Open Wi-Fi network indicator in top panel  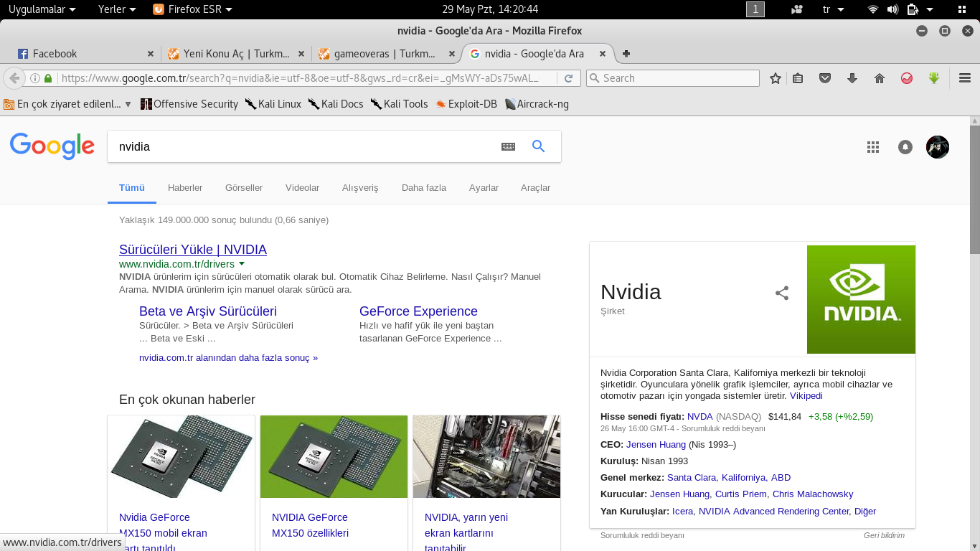873,9
